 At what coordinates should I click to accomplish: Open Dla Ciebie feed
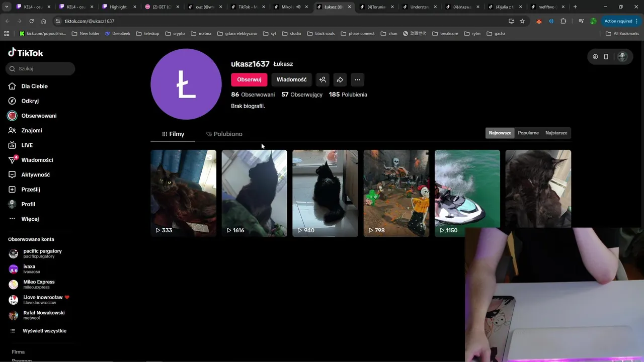coord(34,86)
